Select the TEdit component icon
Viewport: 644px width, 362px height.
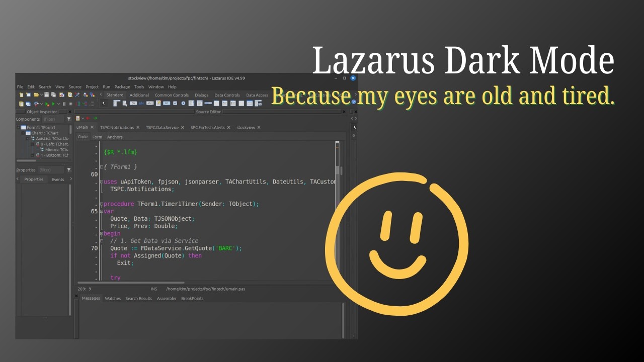pos(150,103)
